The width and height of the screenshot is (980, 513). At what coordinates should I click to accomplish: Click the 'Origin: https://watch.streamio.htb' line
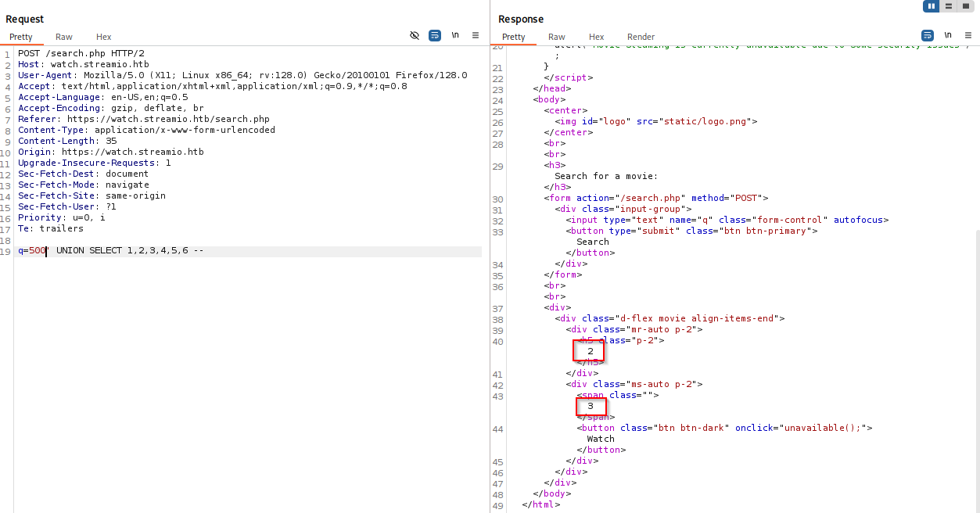tap(111, 152)
